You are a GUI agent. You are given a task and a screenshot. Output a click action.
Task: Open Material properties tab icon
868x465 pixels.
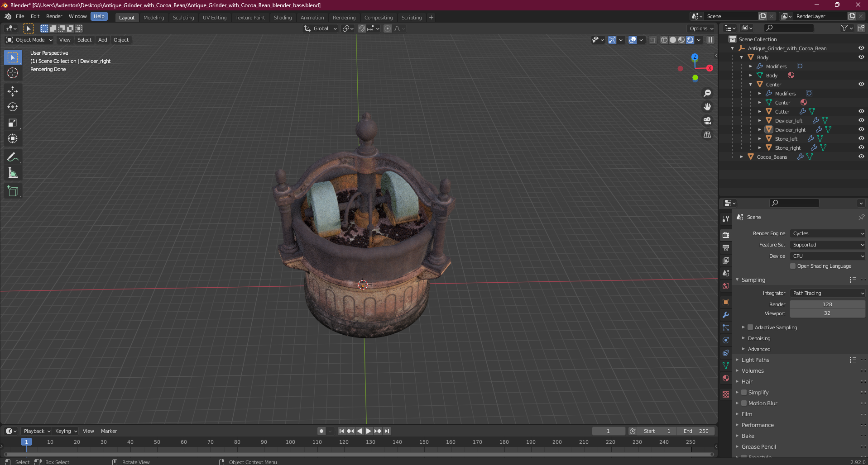[x=726, y=378]
